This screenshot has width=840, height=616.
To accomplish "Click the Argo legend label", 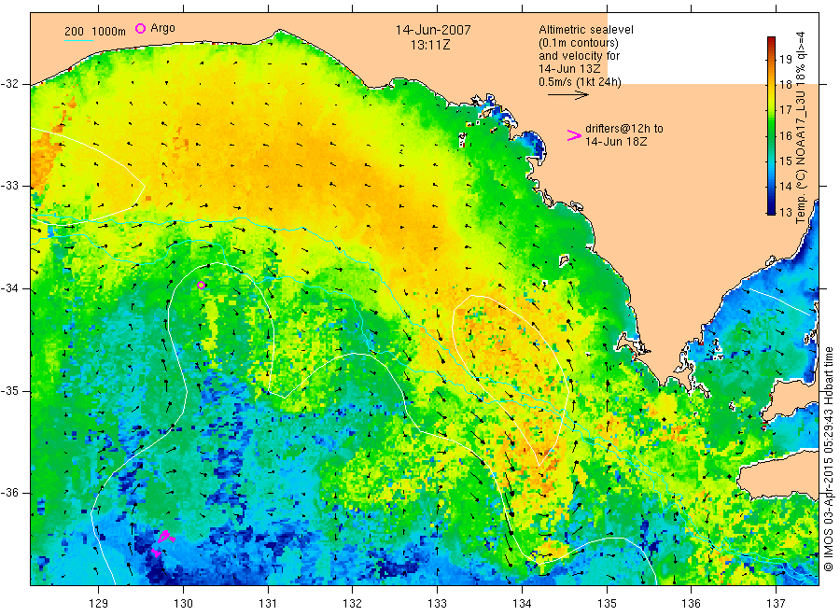I will tap(162, 28).
